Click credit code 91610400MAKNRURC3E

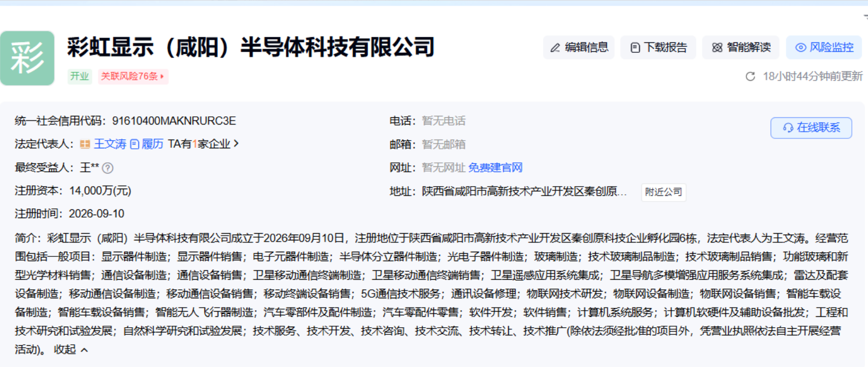click(174, 121)
